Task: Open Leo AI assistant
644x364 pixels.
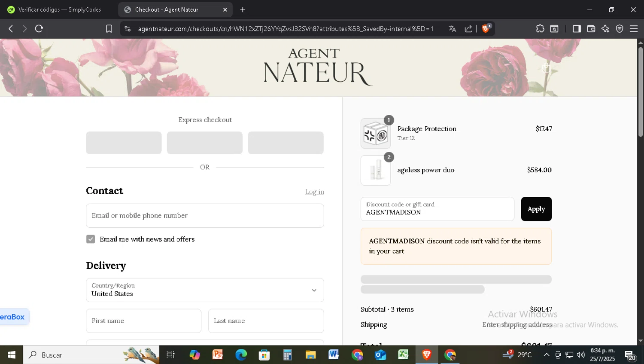Action: point(605,29)
